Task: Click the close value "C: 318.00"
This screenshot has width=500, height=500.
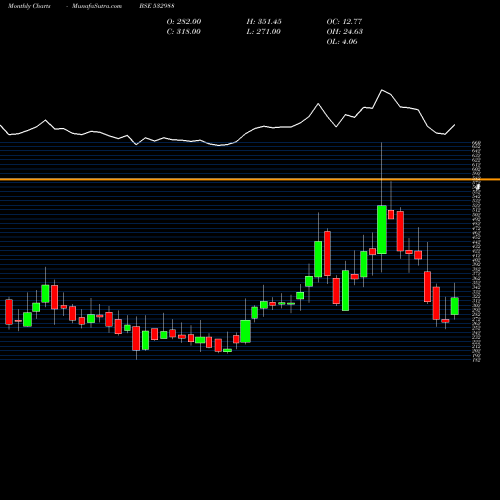Action: pyautogui.click(x=184, y=31)
